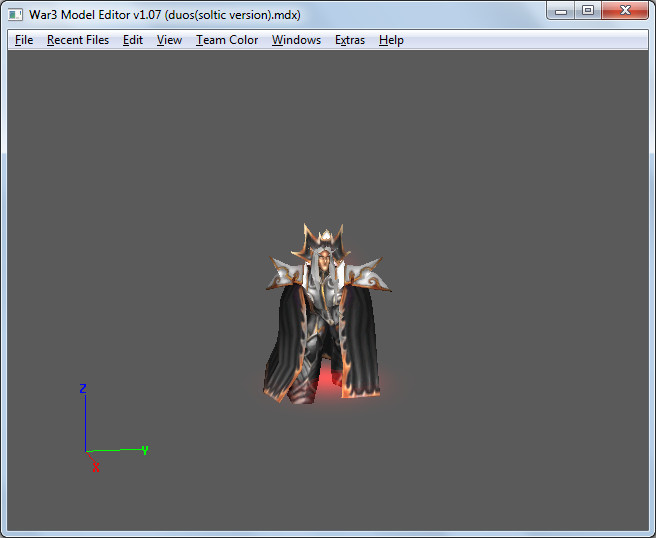Open the File menu
The height and width of the screenshot is (538, 656).
(x=24, y=40)
